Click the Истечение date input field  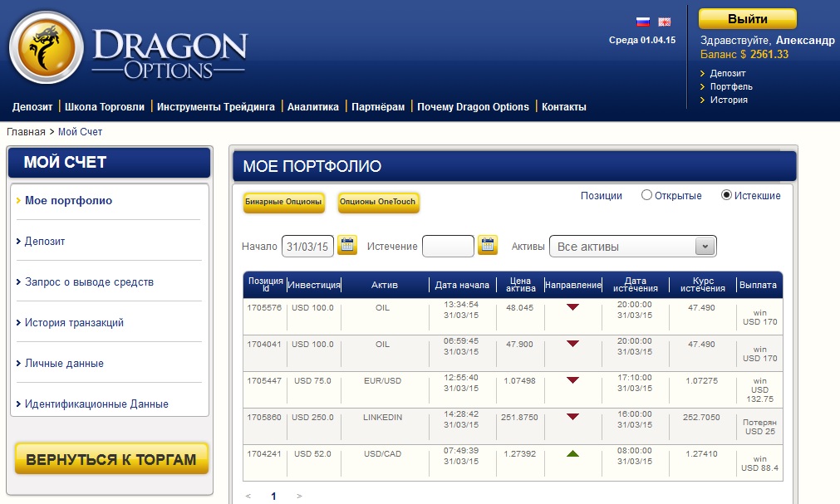click(448, 246)
